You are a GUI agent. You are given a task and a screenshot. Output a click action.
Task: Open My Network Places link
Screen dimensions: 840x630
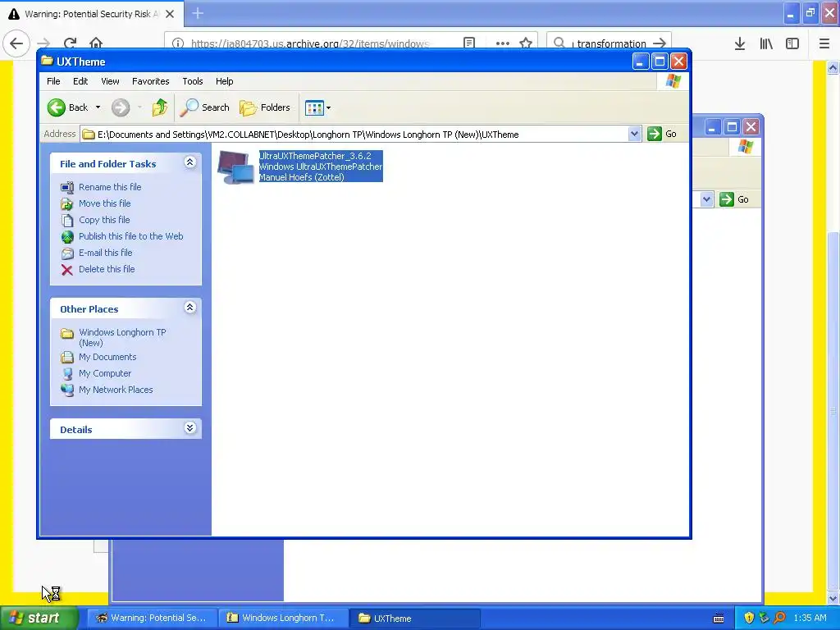(x=116, y=390)
